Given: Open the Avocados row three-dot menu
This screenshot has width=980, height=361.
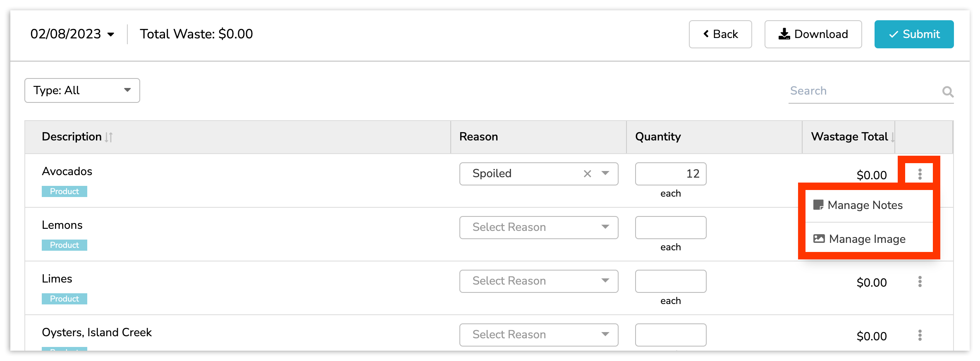Looking at the screenshot, I should 920,174.
